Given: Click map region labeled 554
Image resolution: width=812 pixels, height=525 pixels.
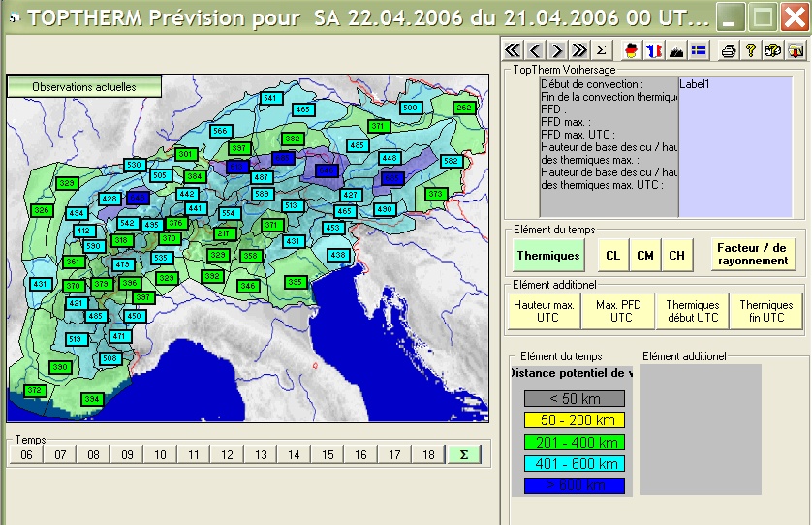Looking at the screenshot, I should [x=229, y=213].
